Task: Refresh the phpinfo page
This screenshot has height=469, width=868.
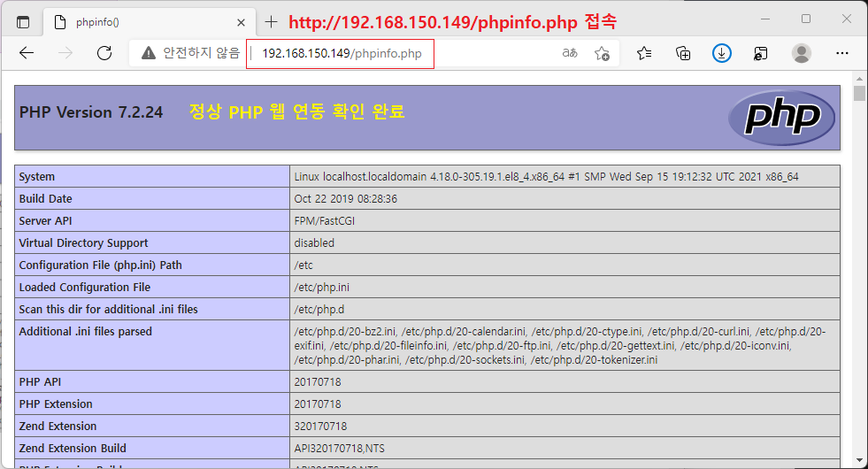Action: pos(104,53)
